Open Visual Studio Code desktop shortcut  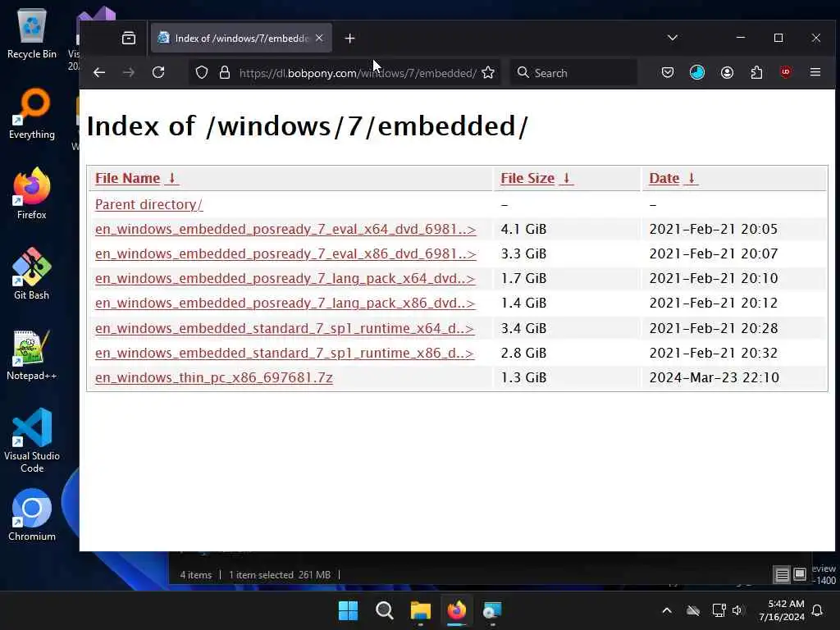[32, 441]
